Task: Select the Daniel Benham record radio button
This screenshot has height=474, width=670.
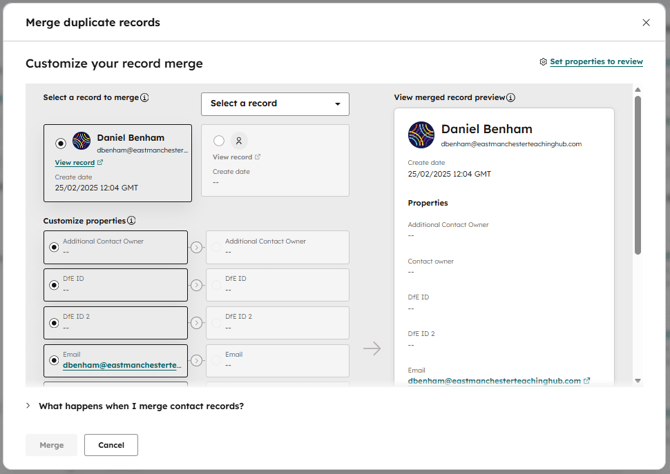Action: coord(61,143)
